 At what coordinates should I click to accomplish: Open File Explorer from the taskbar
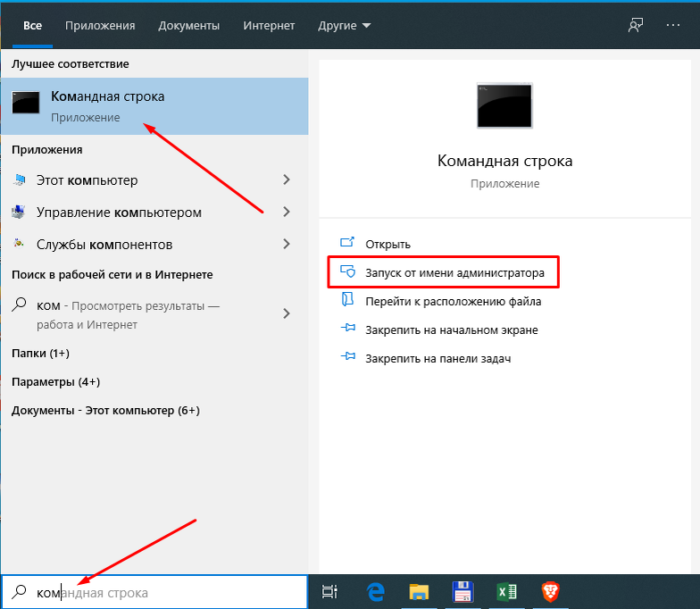click(x=419, y=591)
